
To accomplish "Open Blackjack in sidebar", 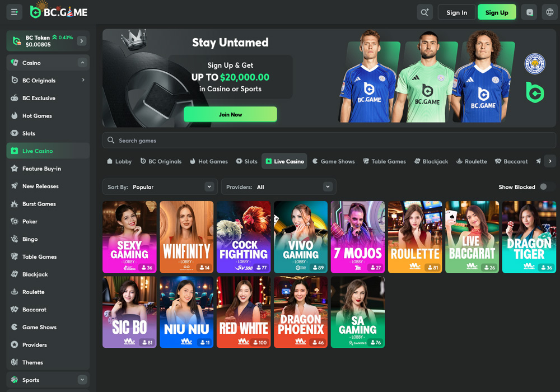I will [x=48, y=274].
